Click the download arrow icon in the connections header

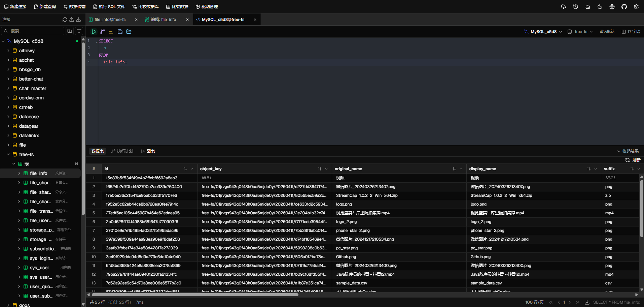[78, 20]
